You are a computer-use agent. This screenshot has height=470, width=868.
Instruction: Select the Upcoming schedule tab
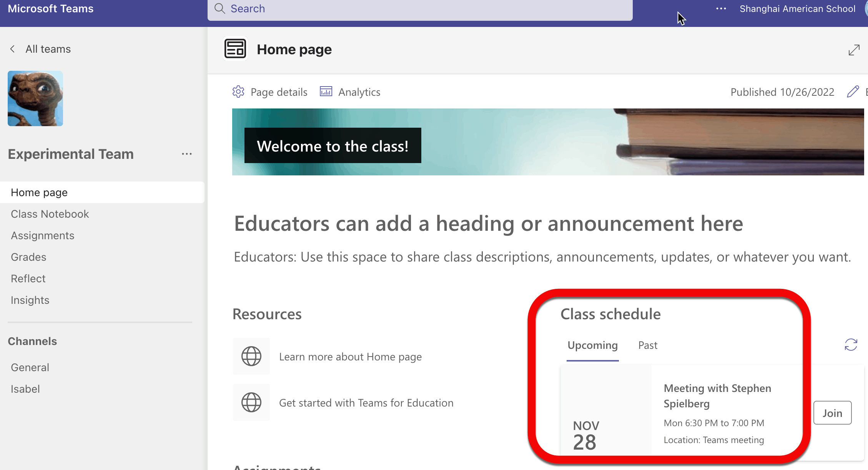coord(592,345)
